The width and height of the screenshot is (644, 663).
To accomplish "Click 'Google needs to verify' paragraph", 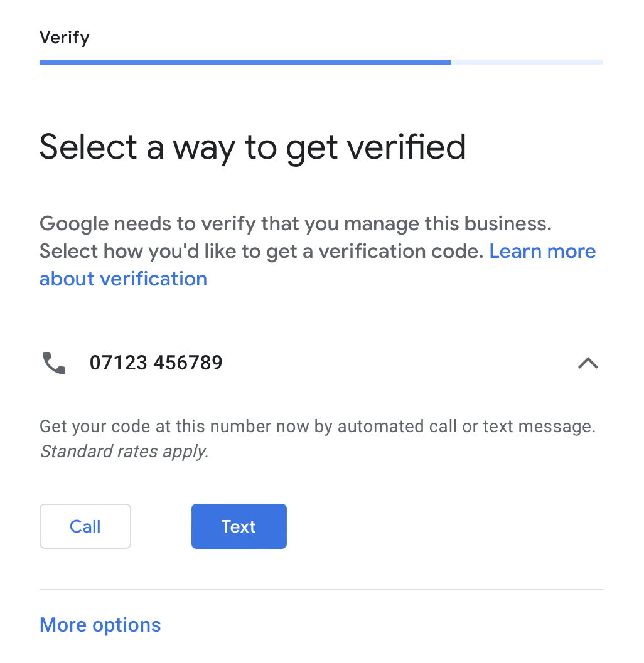I will coord(318,251).
